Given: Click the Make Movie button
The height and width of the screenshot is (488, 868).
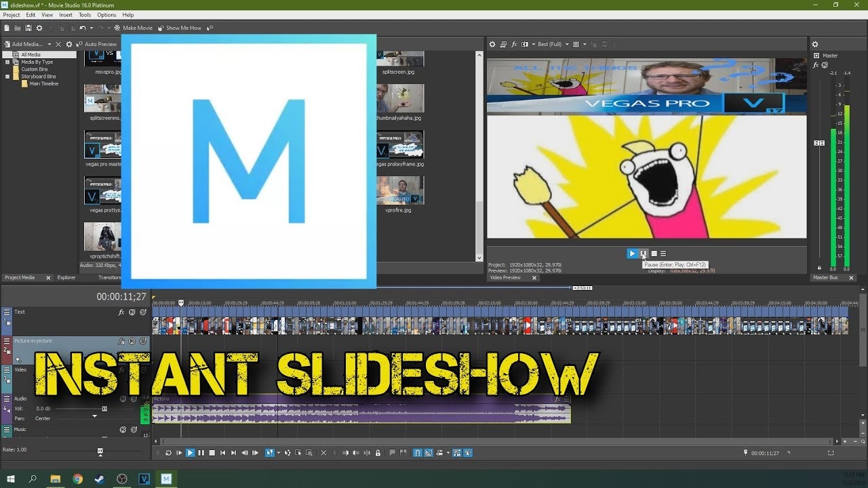Looking at the screenshot, I should pyautogui.click(x=134, y=28).
